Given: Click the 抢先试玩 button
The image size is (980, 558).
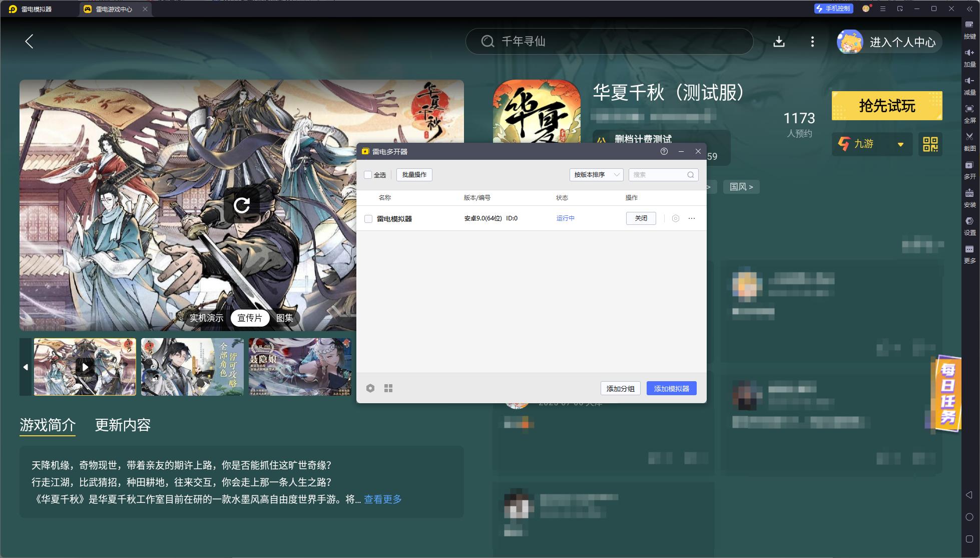Looking at the screenshot, I should [887, 106].
